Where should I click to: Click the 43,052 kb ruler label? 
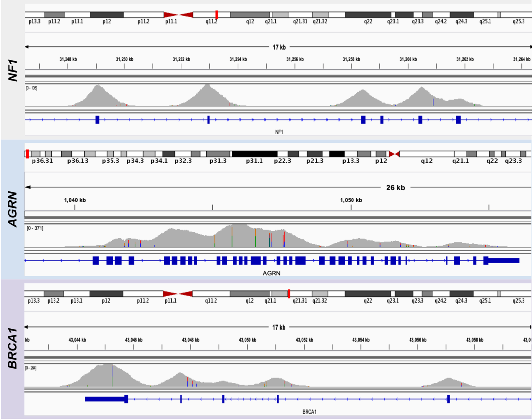304,340
